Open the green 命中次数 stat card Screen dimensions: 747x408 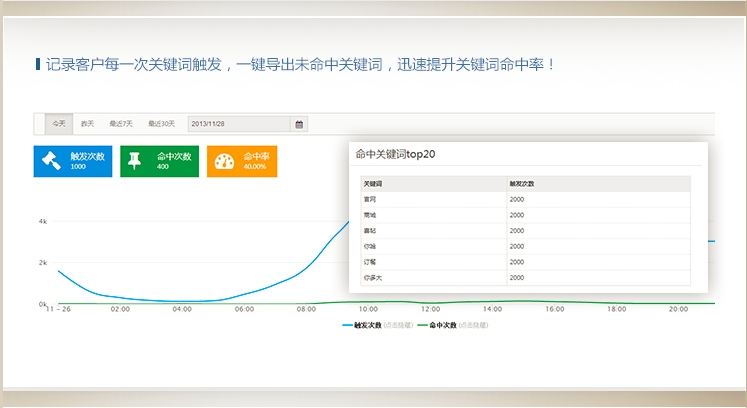click(x=160, y=161)
